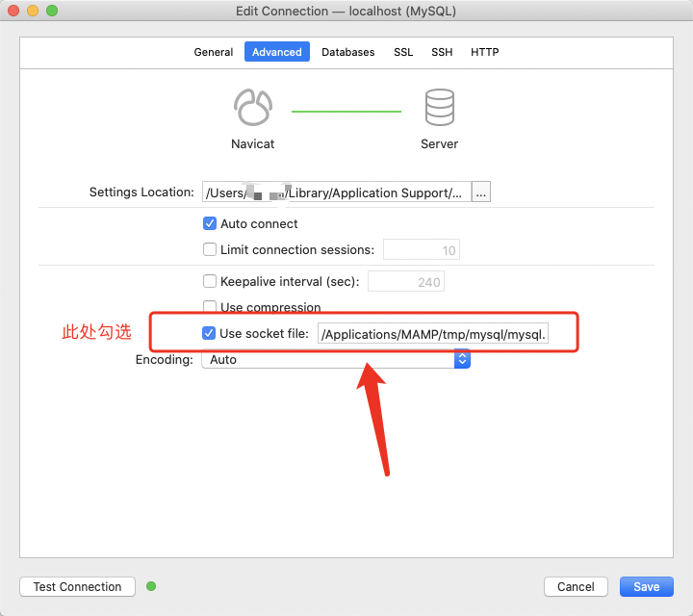Open the General tab
The height and width of the screenshot is (616, 693).
point(213,52)
